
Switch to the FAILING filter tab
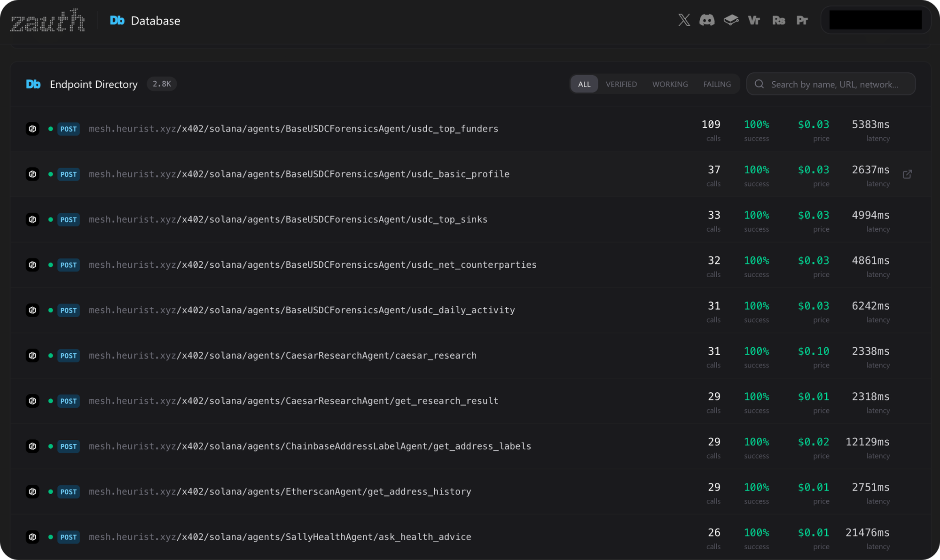[x=717, y=84]
